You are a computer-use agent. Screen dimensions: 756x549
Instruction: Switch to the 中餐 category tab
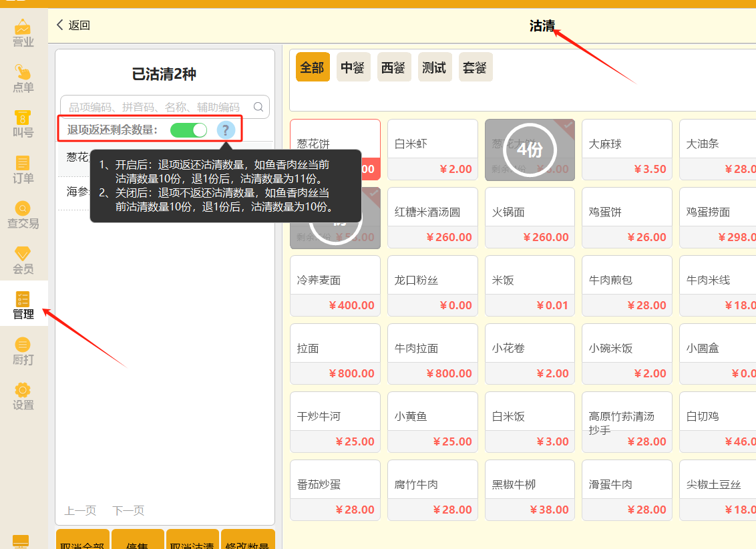(353, 67)
